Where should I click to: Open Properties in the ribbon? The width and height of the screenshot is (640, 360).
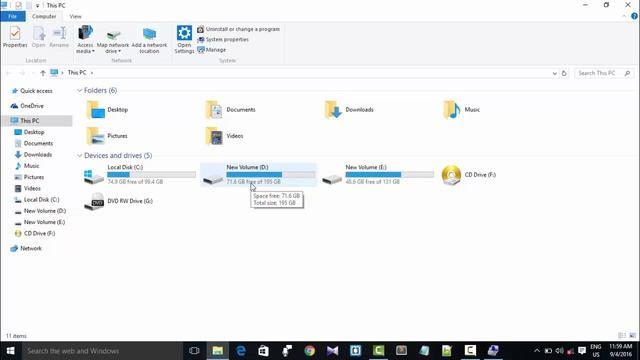click(x=15, y=37)
